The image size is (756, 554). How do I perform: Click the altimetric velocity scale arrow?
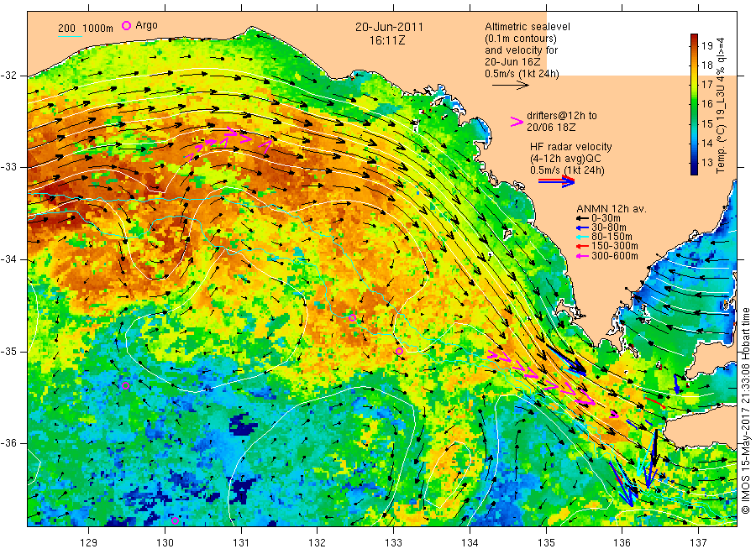(x=510, y=86)
